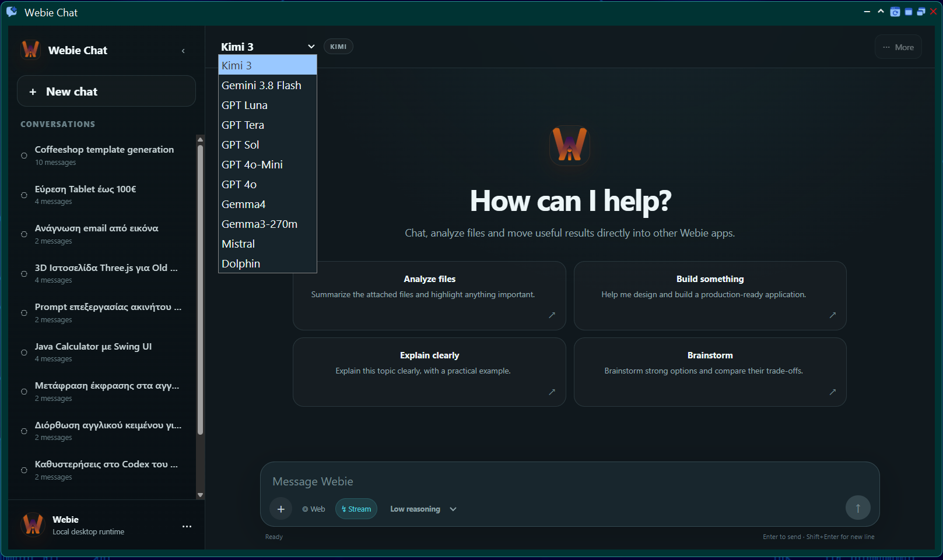
Task: Click the circle beside Εύρεση Tablet έως 100€
Action: point(24,195)
